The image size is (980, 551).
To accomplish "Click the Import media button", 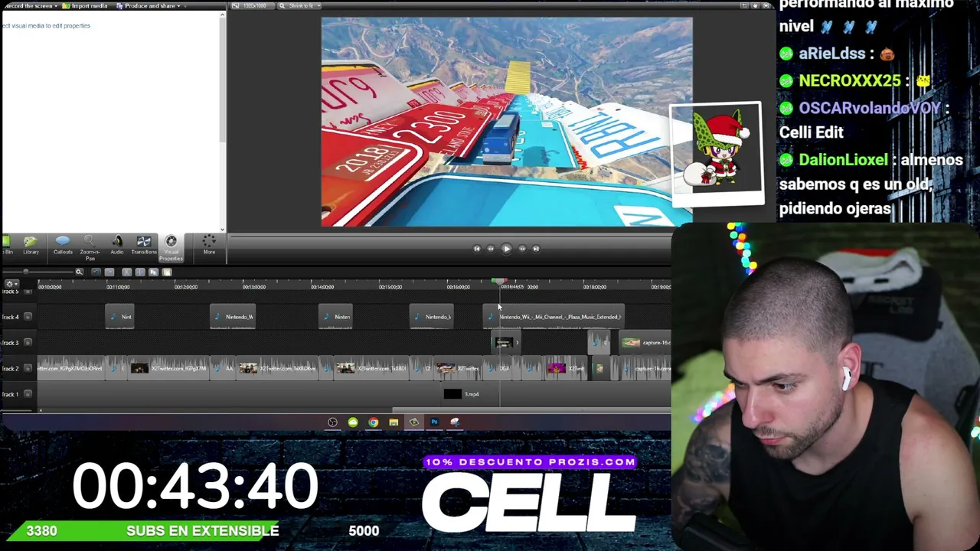I will click(x=86, y=6).
